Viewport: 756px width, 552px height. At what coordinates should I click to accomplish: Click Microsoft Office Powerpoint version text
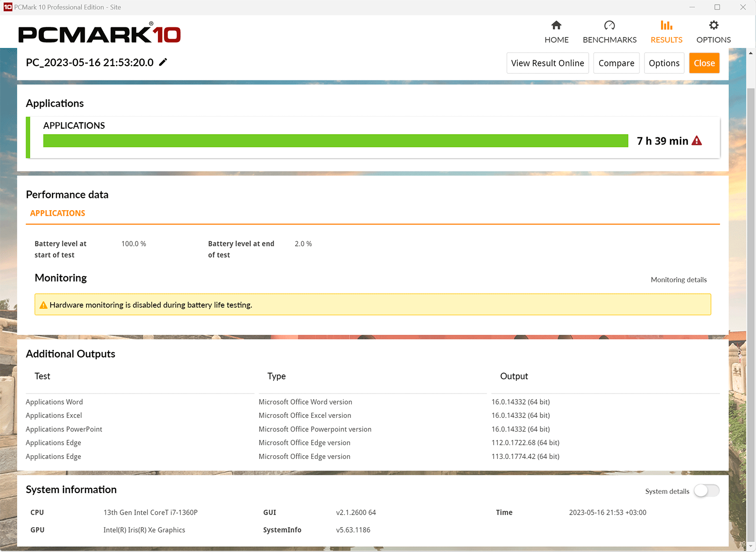coord(315,429)
